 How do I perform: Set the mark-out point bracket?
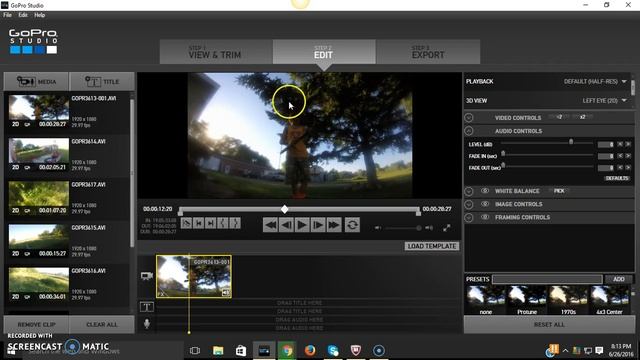click(235, 223)
